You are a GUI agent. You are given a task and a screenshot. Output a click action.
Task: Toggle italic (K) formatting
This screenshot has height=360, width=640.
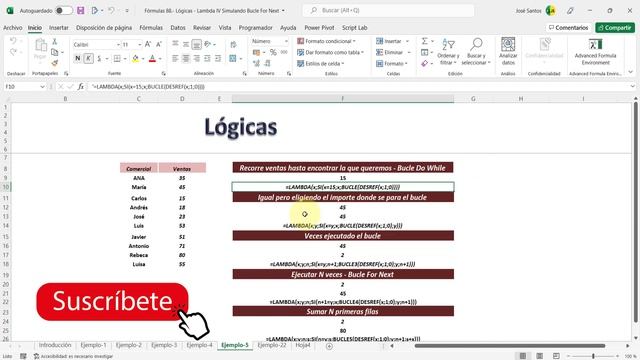tap(88, 59)
